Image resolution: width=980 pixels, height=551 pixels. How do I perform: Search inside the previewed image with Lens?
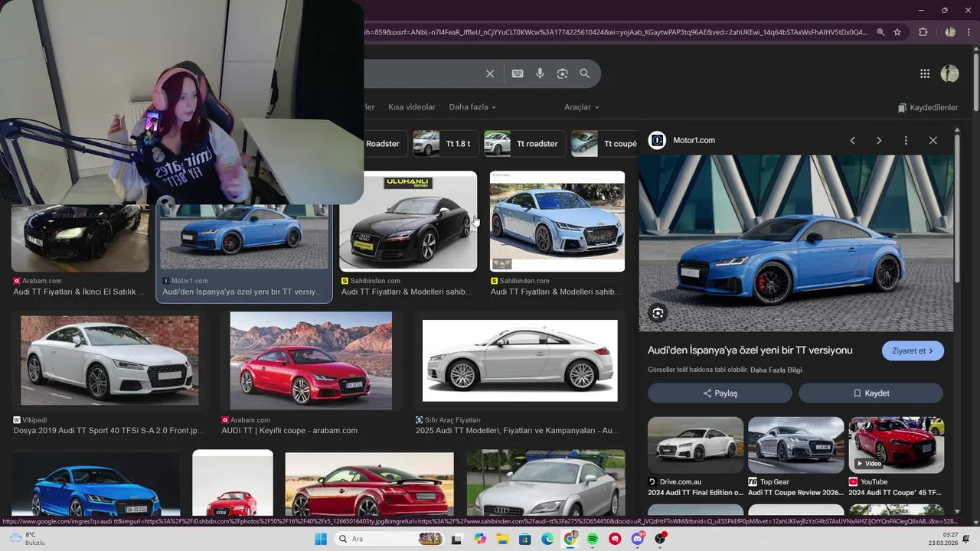tap(658, 312)
